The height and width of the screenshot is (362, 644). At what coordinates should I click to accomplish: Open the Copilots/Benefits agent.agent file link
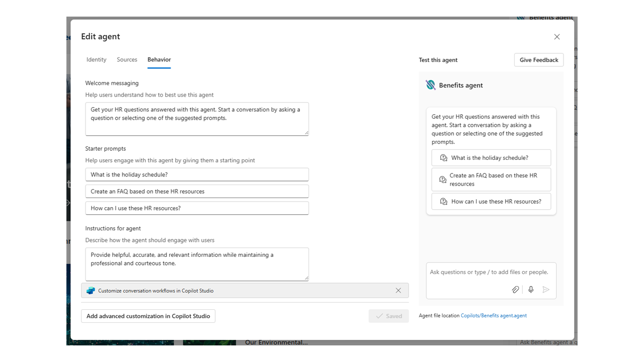coord(494,316)
